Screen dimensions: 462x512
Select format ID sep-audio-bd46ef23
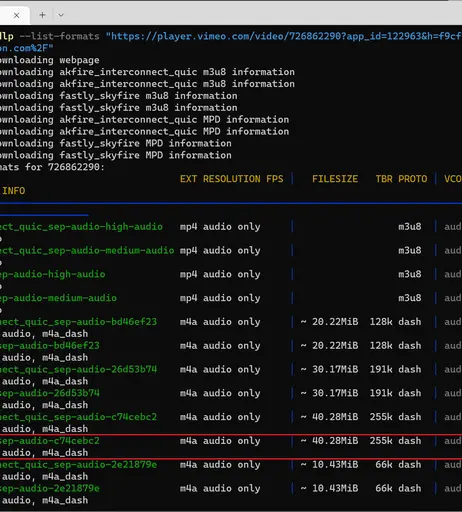point(50,346)
